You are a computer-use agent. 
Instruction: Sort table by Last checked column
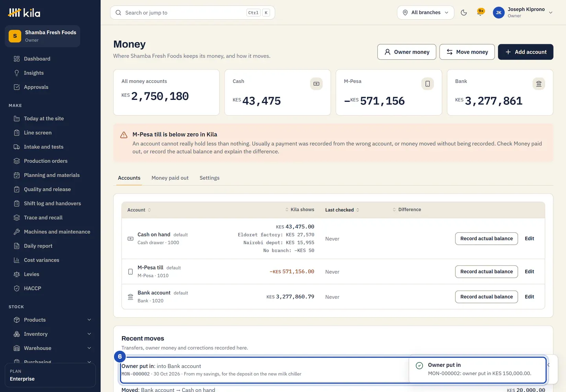coord(342,210)
